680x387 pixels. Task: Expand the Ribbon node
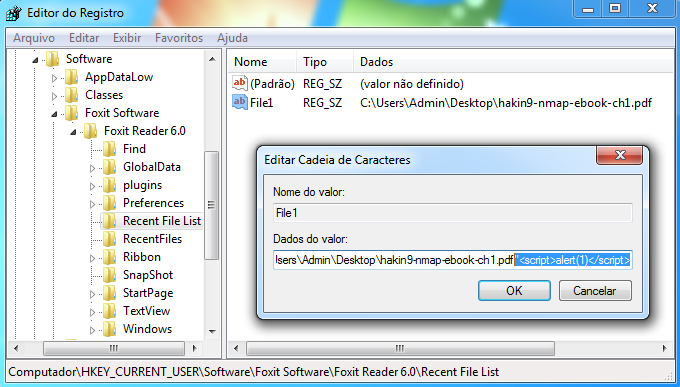coord(92,258)
